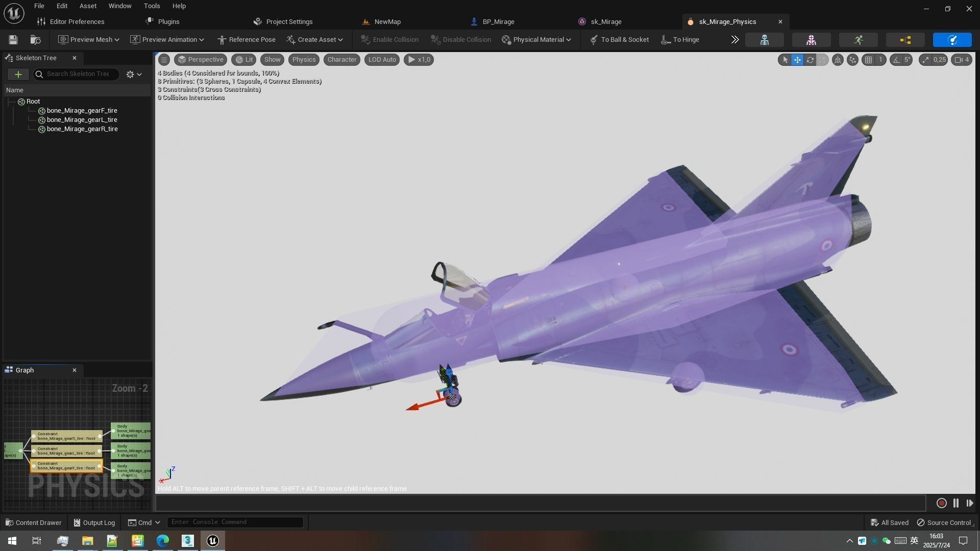This screenshot has height=551, width=980.
Task: Open the Show menu in viewport
Action: point(272,60)
